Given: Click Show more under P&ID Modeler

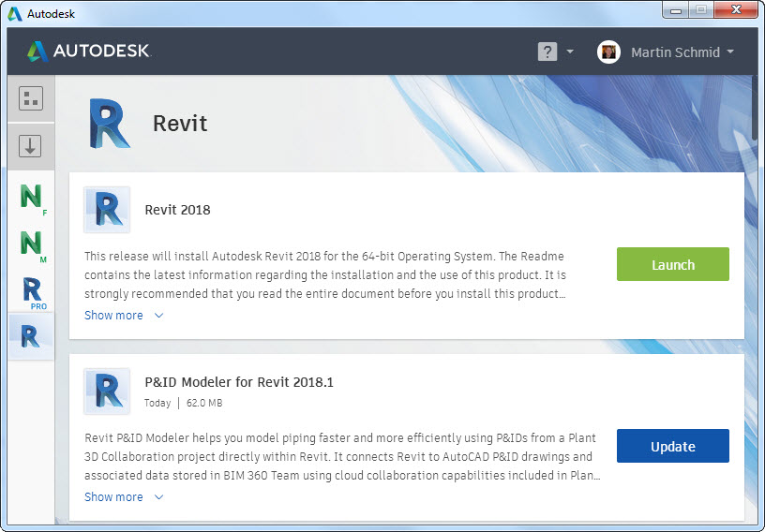Looking at the screenshot, I should coord(113,497).
